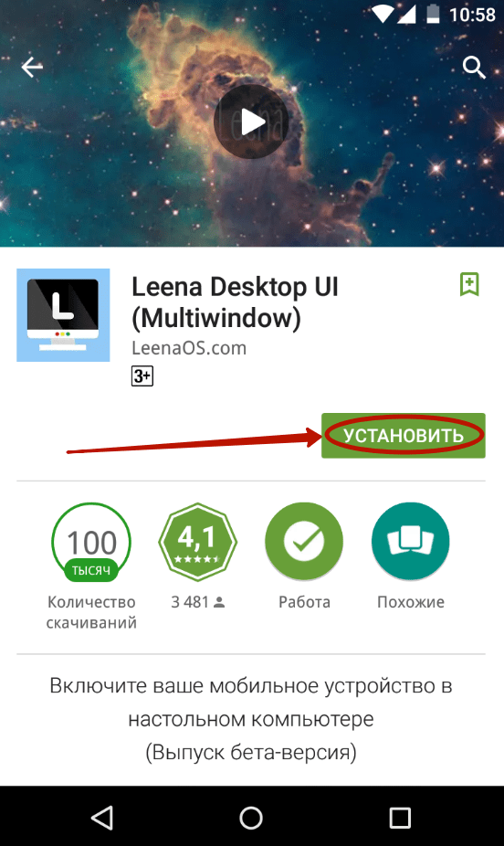
Task: Tap the 100 тысяч downloads badge
Action: click(91, 543)
